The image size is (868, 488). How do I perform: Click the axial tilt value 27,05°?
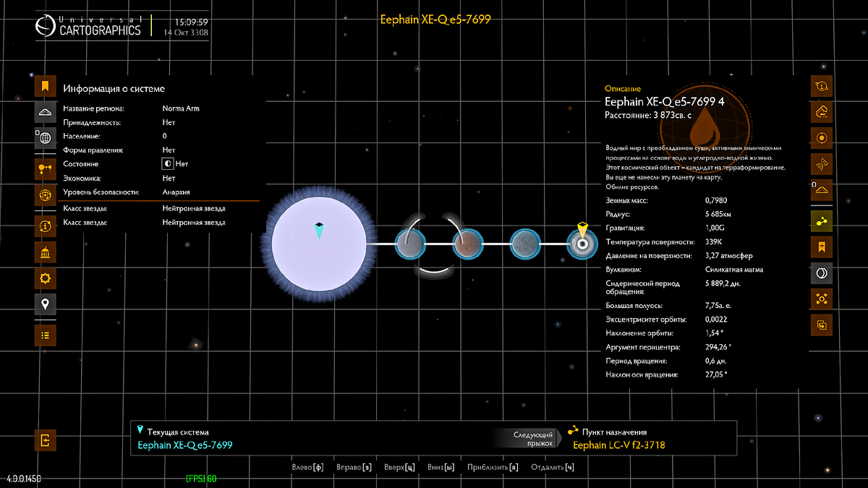[x=716, y=374]
